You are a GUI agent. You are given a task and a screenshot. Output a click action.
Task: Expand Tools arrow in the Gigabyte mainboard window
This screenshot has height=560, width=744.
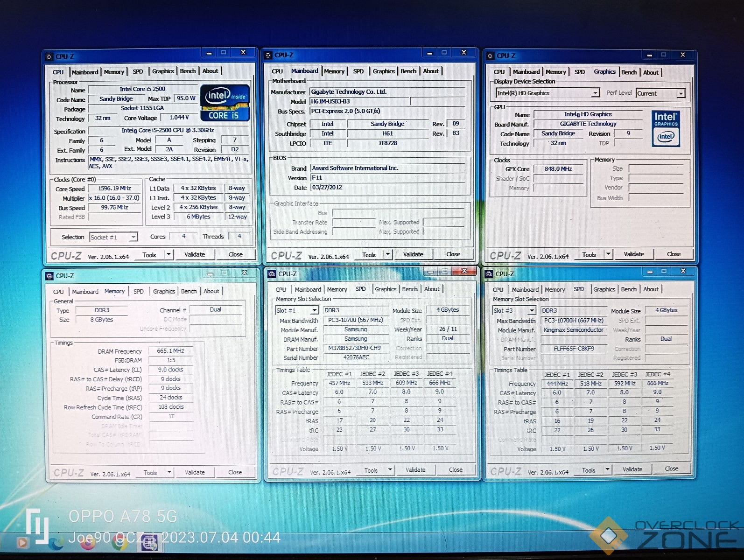coord(387,254)
